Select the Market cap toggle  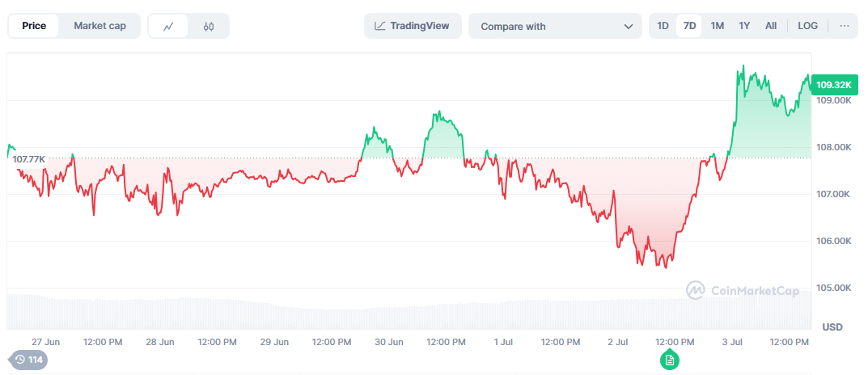(100, 26)
